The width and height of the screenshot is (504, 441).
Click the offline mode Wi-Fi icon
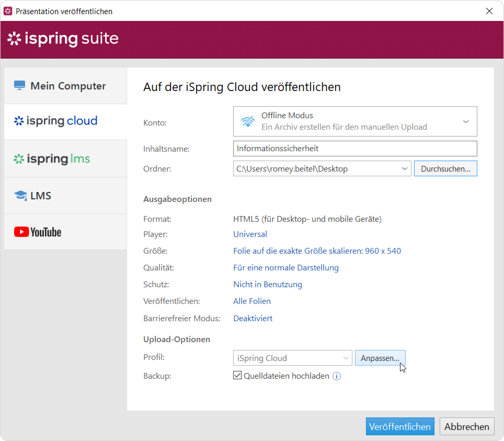tap(248, 122)
